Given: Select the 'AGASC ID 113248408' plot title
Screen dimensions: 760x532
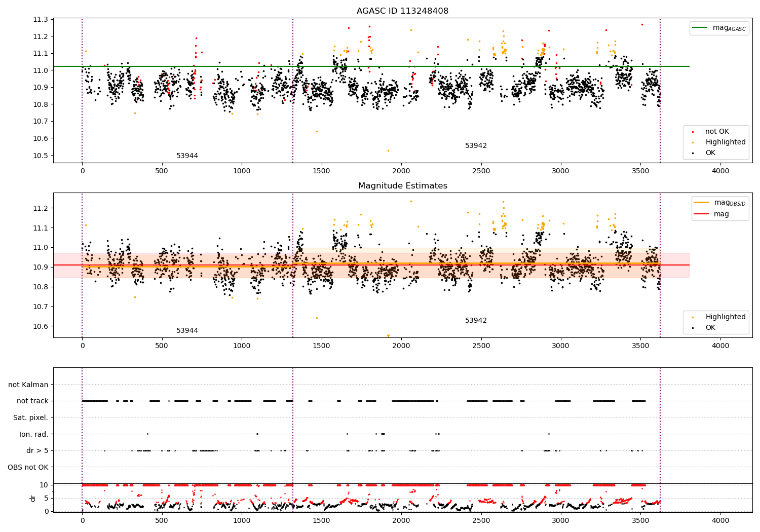Looking at the screenshot, I should pyautogui.click(x=402, y=11).
